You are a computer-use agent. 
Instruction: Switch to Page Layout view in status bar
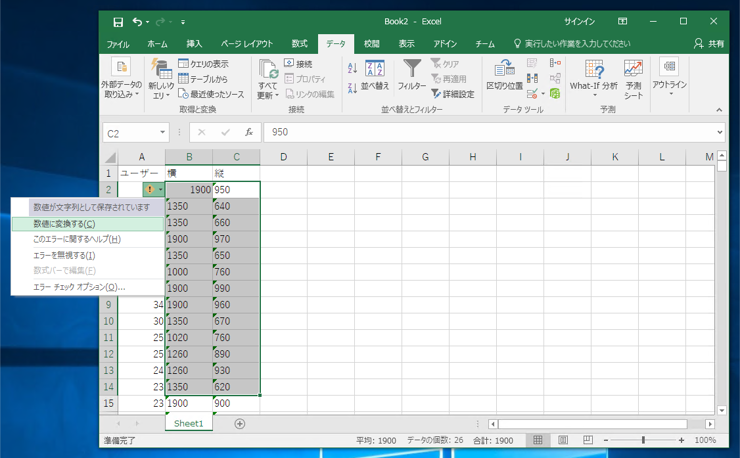click(562, 440)
